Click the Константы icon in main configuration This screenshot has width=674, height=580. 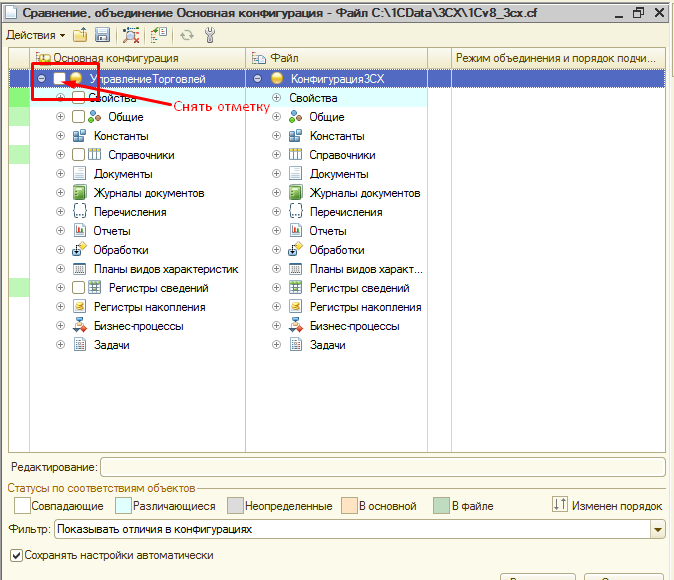point(80,136)
